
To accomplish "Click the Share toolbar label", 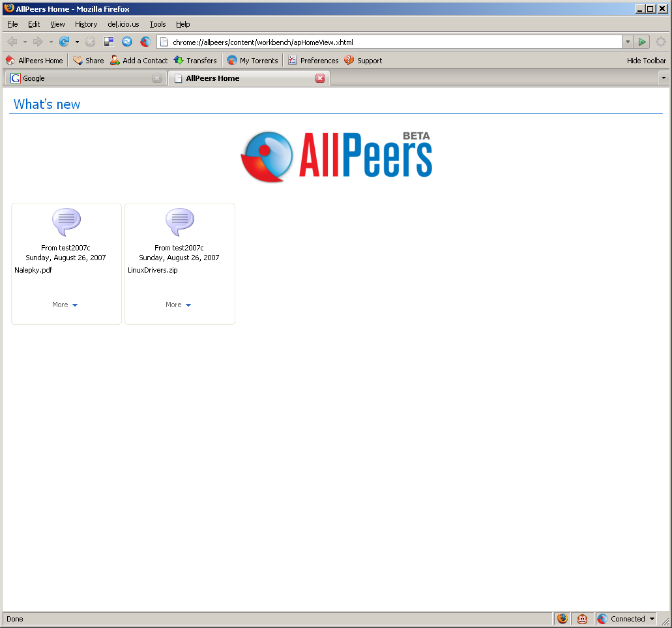I will pos(95,61).
